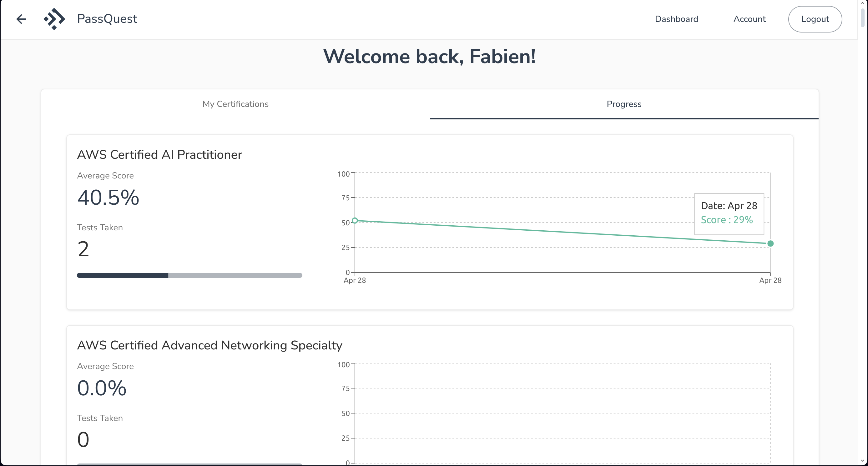Click the Date: Apr 28 tooltip text

pos(729,205)
